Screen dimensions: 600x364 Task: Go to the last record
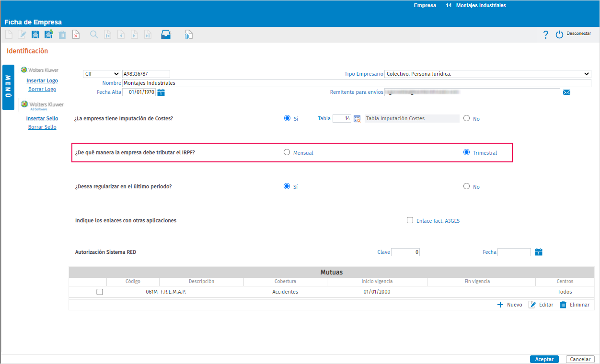tap(148, 34)
